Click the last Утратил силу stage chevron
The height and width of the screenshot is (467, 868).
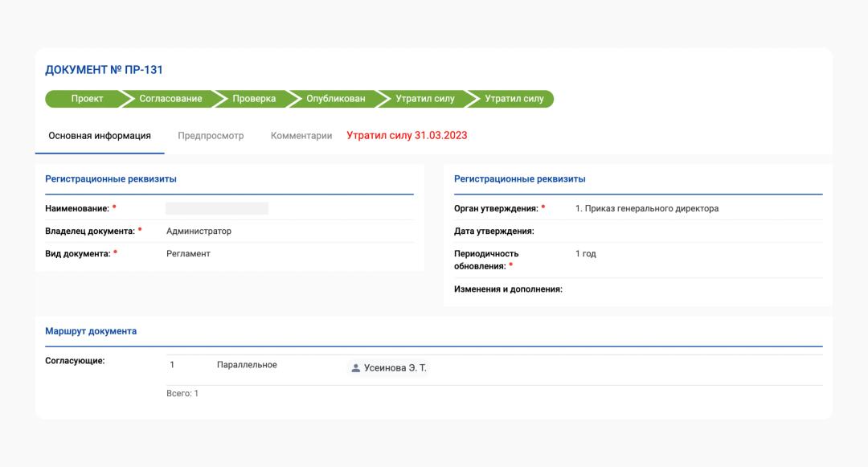click(x=514, y=99)
